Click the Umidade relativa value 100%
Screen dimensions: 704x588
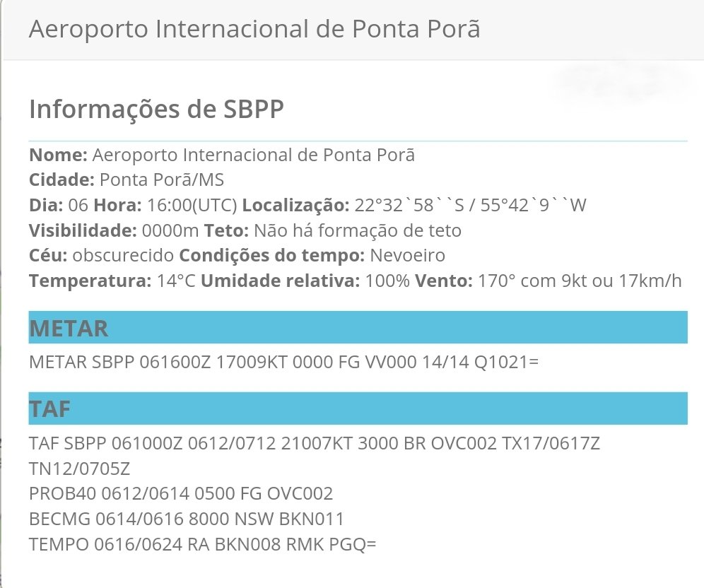(x=387, y=281)
